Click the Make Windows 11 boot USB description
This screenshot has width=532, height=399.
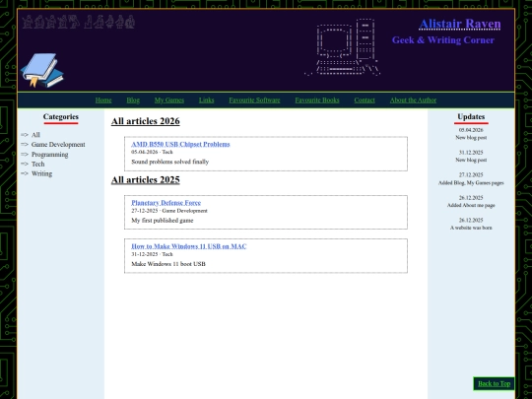(168, 264)
